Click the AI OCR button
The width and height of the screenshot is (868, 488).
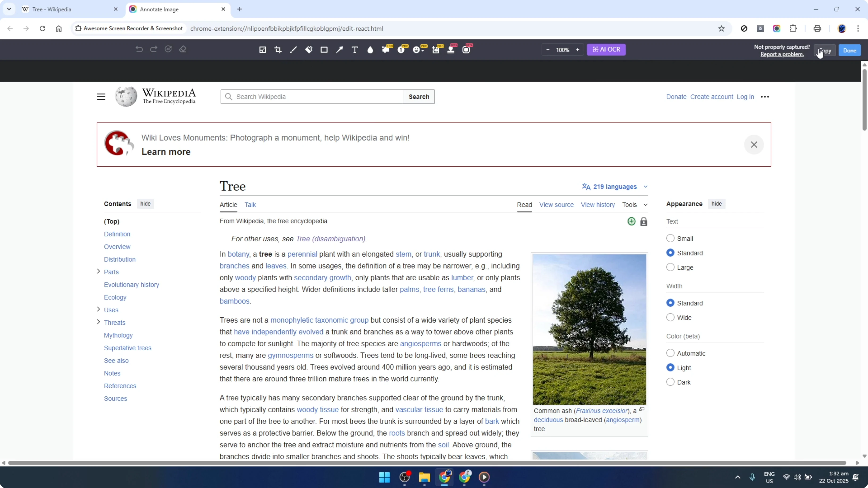(x=606, y=50)
